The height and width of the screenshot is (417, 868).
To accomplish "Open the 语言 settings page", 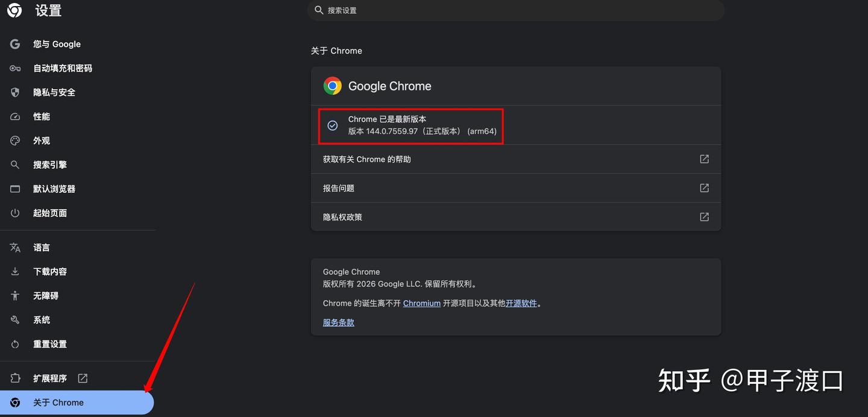I will coord(77,248).
